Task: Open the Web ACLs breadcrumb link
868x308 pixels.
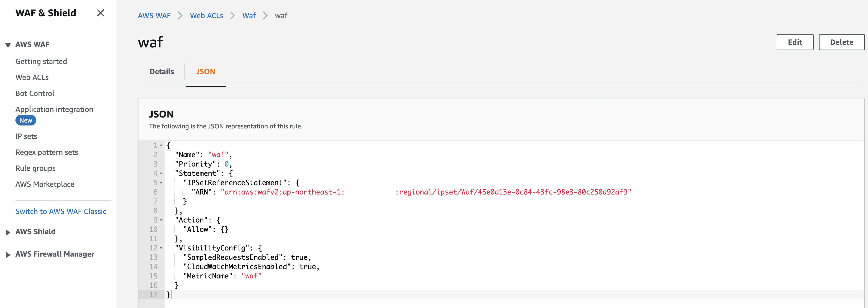Action: 207,15
